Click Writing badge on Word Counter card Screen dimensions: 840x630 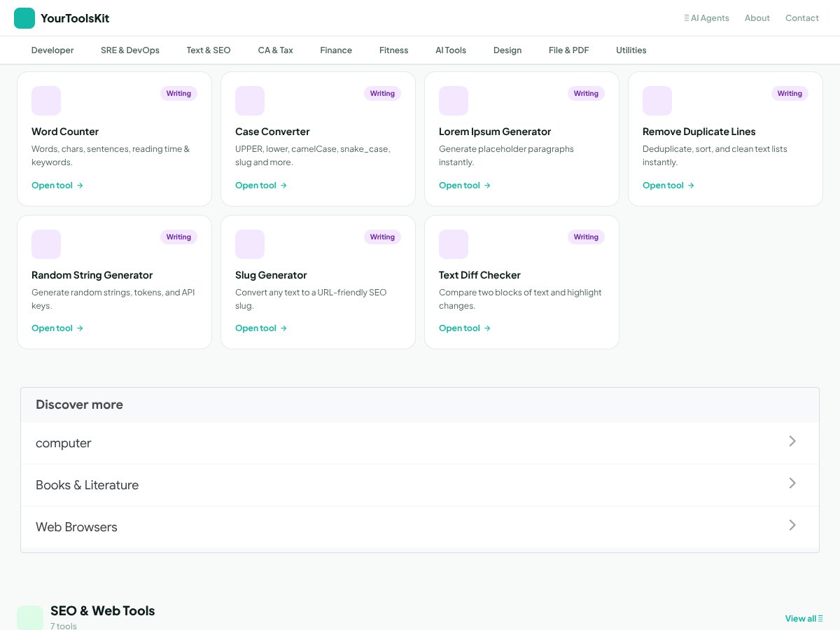coord(178,93)
